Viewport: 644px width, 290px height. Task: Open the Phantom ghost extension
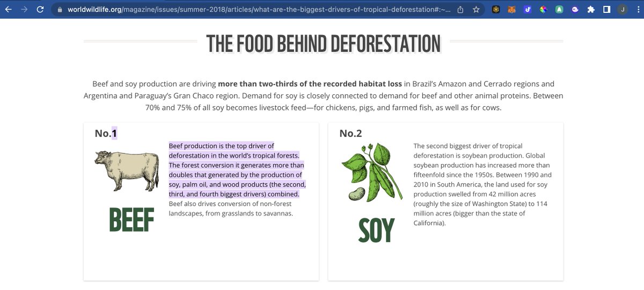tap(575, 9)
